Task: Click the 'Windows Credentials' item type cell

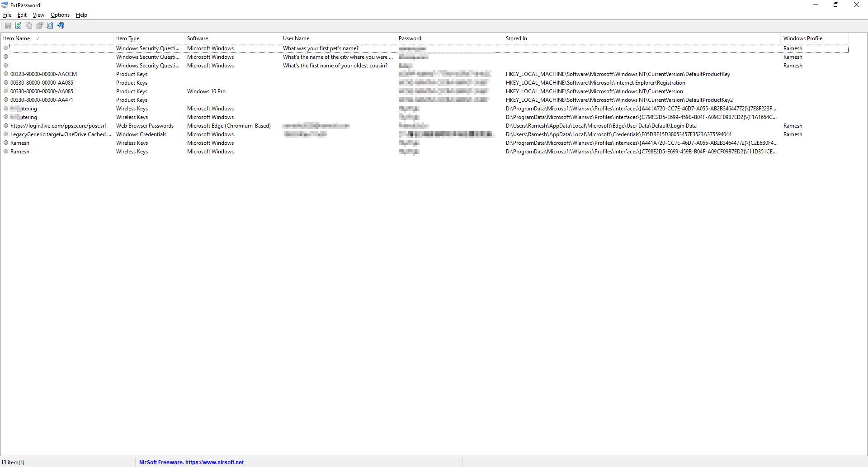Action: click(141, 134)
